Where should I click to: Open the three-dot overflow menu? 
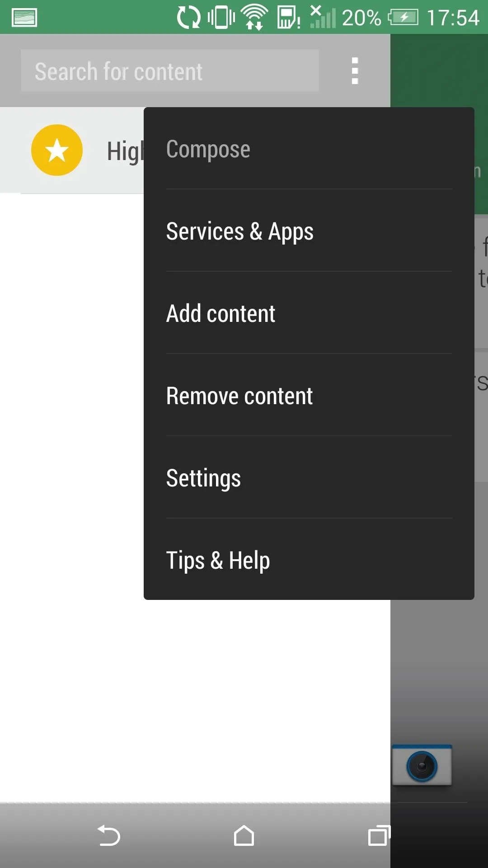pos(355,71)
